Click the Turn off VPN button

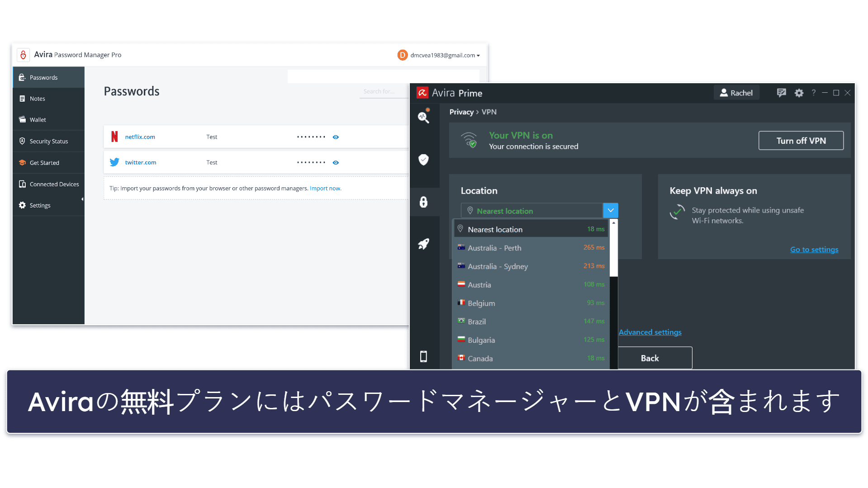[801, 141]
